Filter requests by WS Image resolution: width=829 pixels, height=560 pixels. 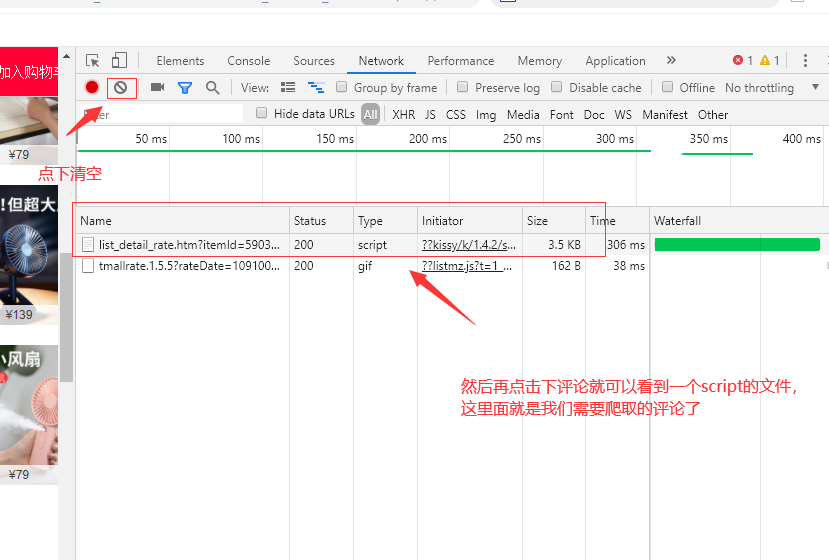623,115
